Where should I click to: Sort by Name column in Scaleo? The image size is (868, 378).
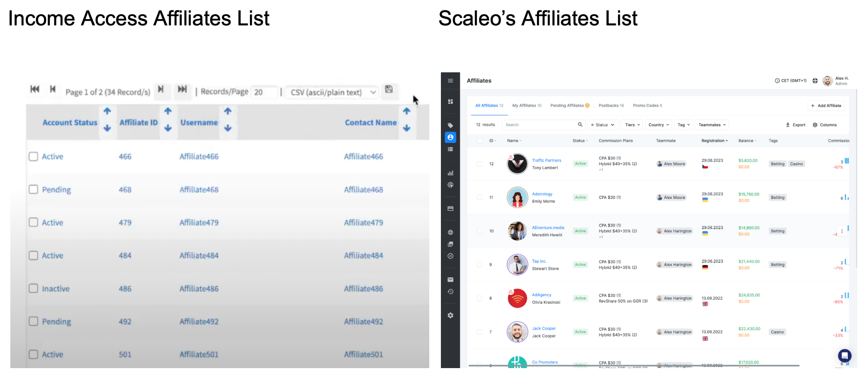pos(514,141)
